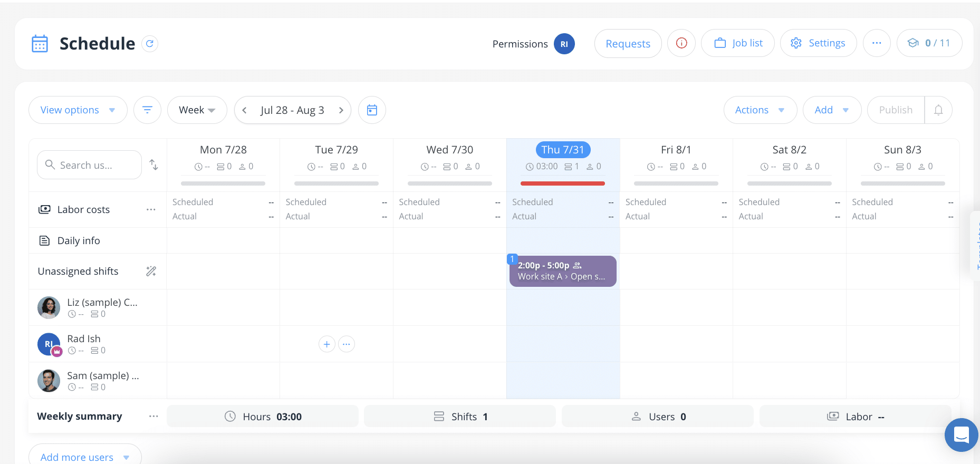Viewport: 980px width, 464px height.
Task: Go to previous week with left chevron
Action: click(x=244, y=110)
